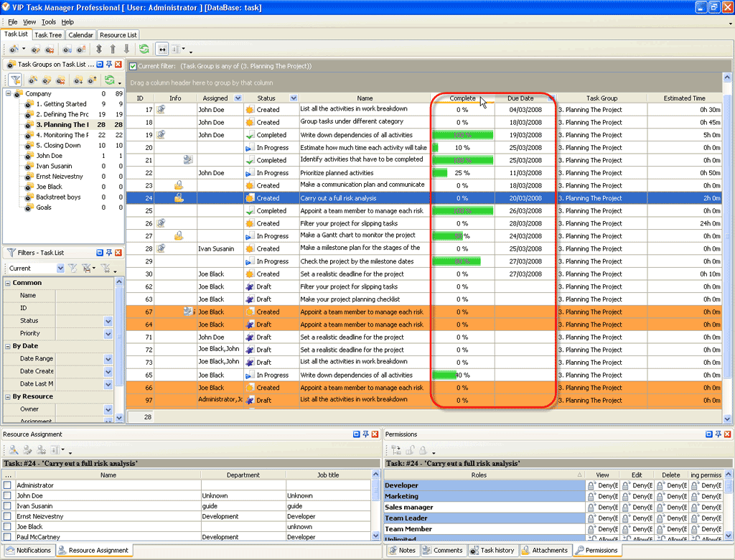Screen dimensions: 735x560
Task: Collapse the By Date filter section
Action: point(8,346)
